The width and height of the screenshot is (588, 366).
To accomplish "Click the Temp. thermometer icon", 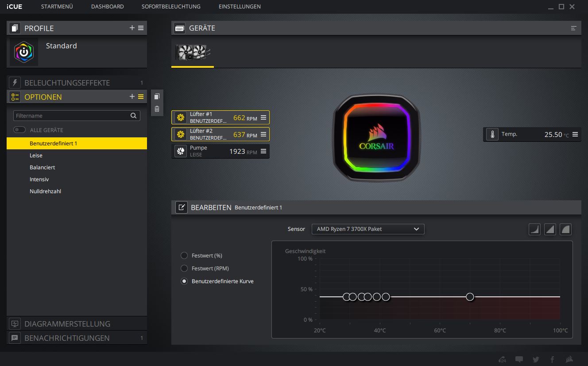I will click(492, 134).
